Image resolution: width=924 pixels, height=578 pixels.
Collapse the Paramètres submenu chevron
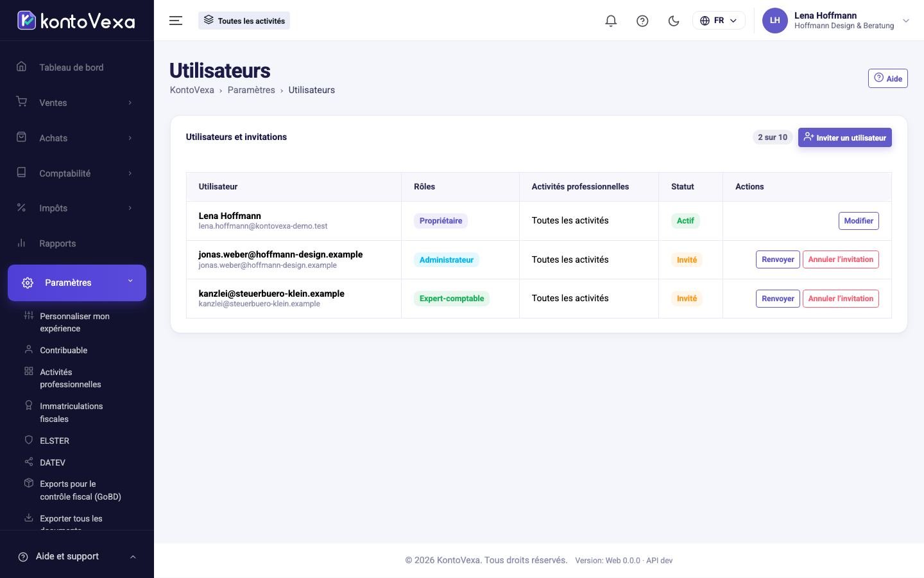130,281
